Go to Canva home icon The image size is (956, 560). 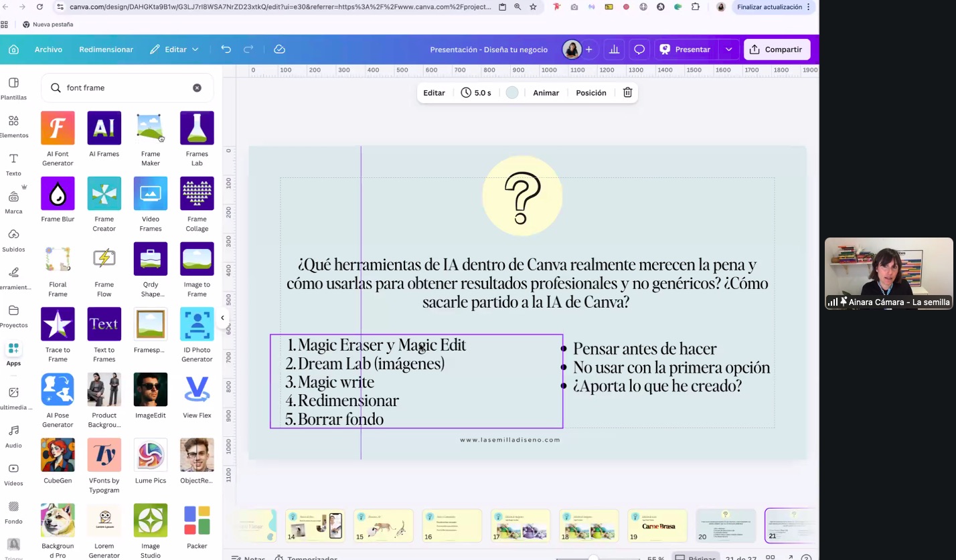[x=13, y=50]
